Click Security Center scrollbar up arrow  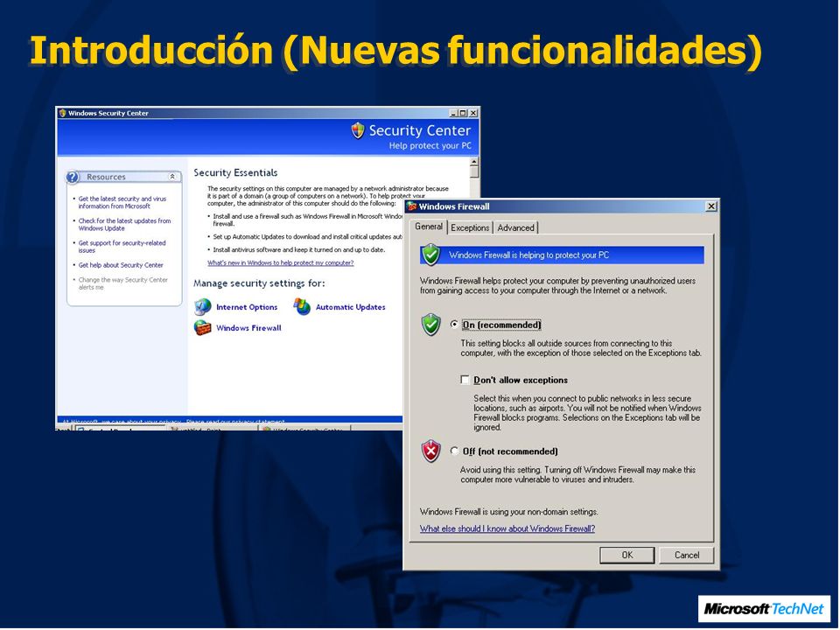[474, 161]
